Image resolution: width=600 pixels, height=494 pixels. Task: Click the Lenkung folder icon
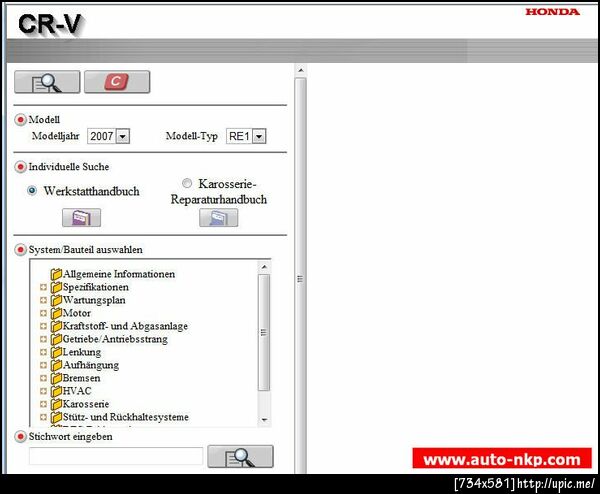click(56, 352)
